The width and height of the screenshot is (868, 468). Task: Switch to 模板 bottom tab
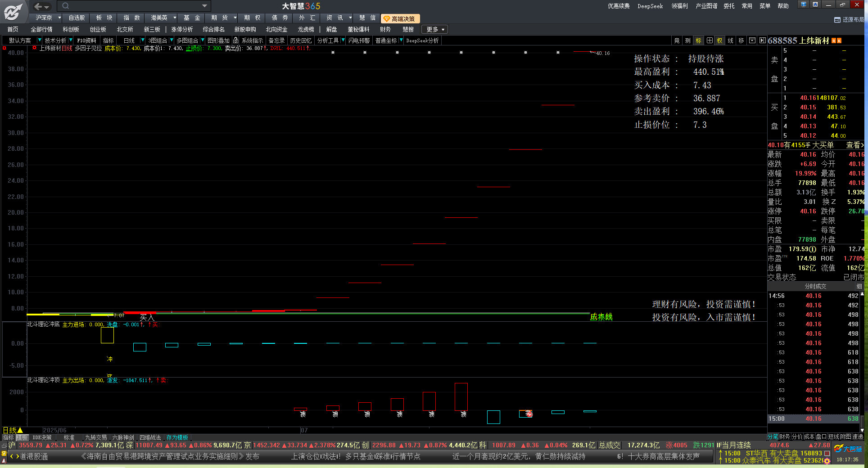pyautogui.click(x=22, y=437)
